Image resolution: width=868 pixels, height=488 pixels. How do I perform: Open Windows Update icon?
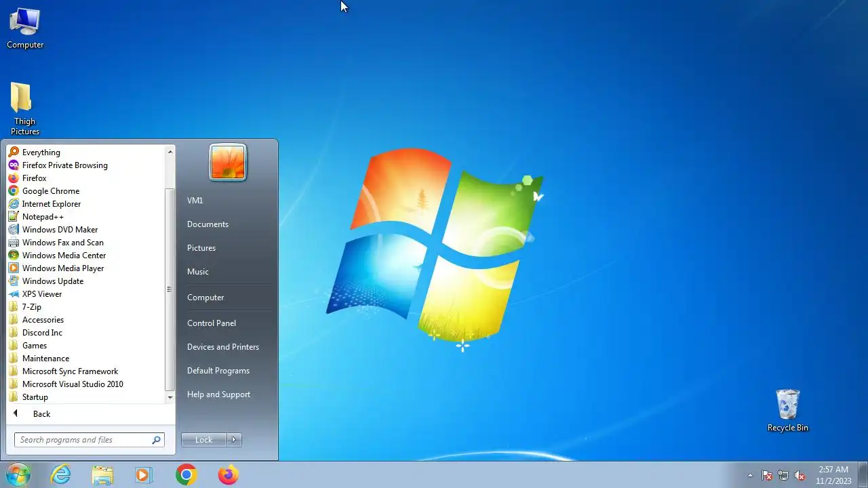pyautogui.click(x=14, y=281)
